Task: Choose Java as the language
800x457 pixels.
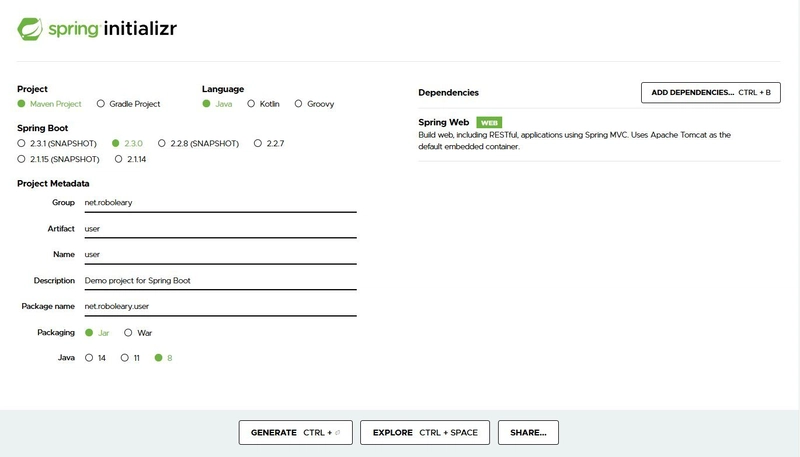Action: [206, 104]
